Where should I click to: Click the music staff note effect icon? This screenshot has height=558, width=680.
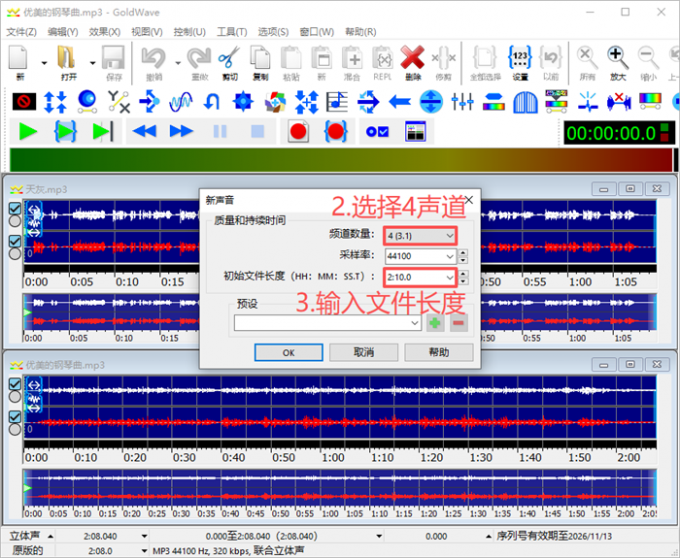tap(337, 101)
